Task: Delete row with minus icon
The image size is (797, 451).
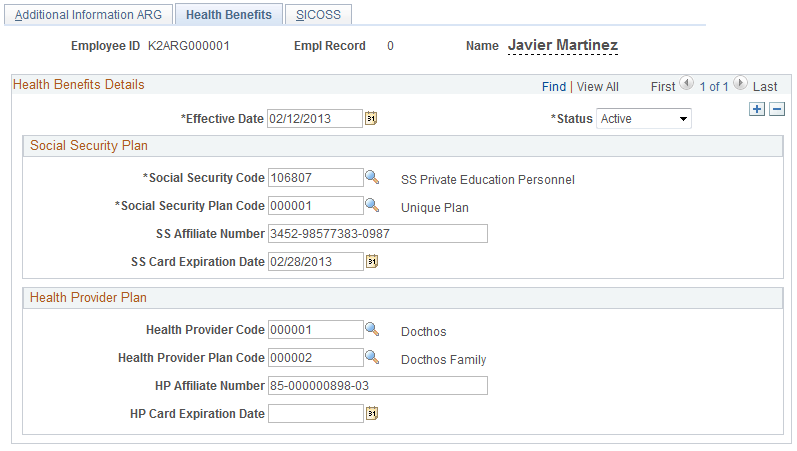Action: point(776,109)
